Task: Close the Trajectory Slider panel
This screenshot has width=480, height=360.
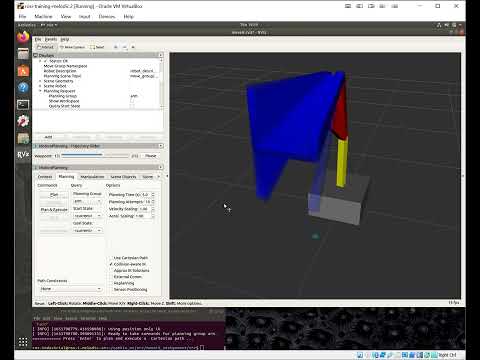Action: pos(161,146)
